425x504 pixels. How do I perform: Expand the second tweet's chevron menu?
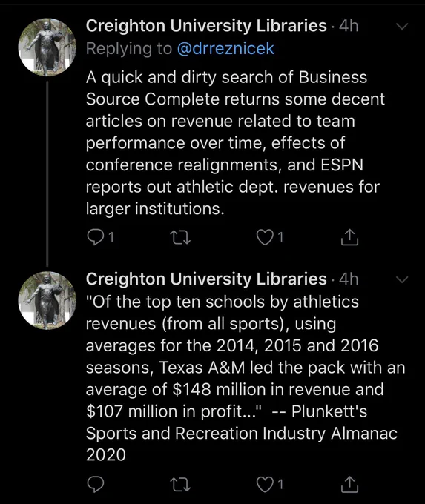pos(402,279)
